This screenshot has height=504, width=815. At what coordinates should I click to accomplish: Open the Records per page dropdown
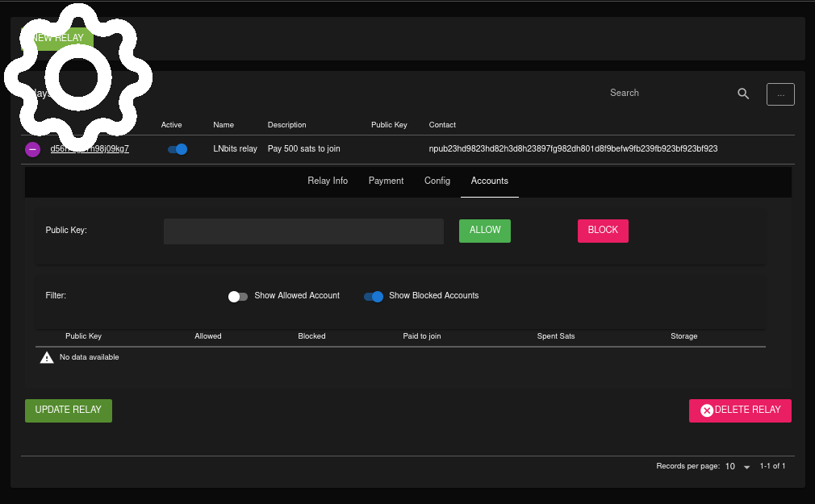pos(738,467)
